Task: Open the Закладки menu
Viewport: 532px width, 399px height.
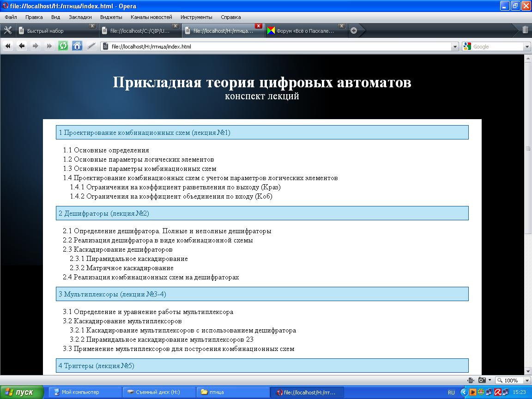Action: (80, 17)
